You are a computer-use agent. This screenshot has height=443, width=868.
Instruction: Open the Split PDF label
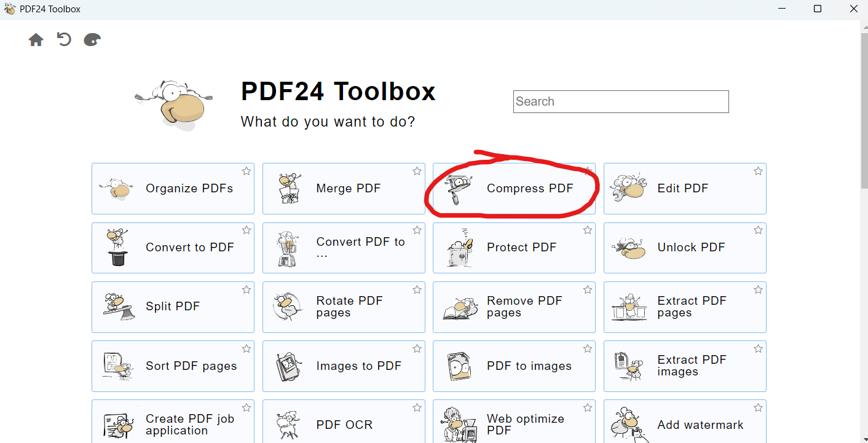(x=173, y=307)
